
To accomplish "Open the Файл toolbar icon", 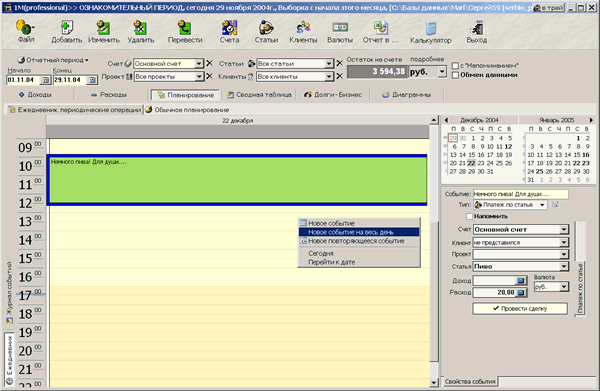I will pyautogui.click(x=26, y=31).
